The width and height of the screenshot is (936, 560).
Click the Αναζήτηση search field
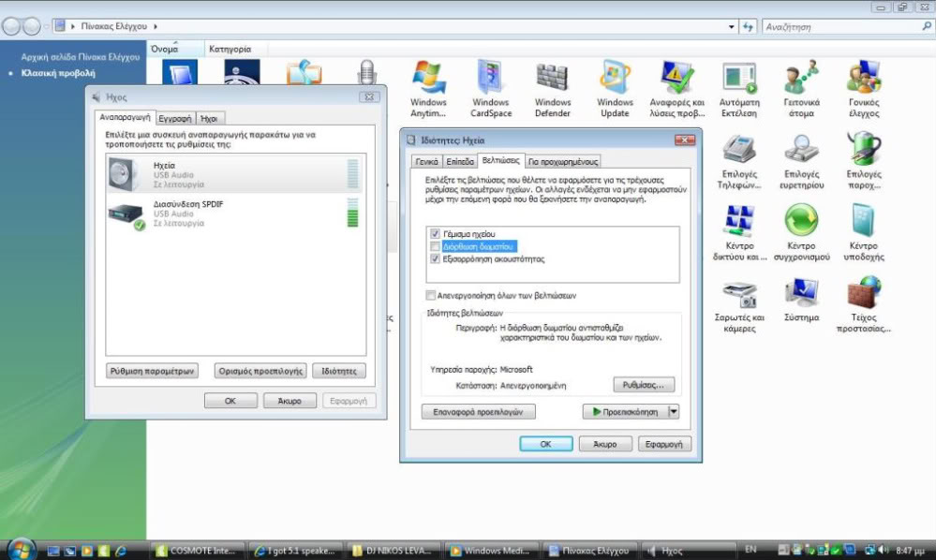[839, 27]
